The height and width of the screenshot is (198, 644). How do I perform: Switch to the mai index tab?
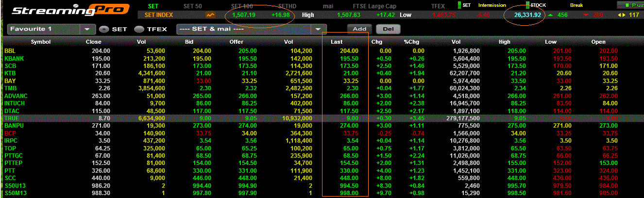328,6
